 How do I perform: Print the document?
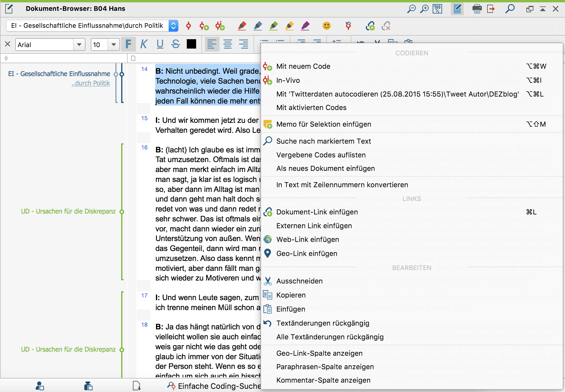477,9
